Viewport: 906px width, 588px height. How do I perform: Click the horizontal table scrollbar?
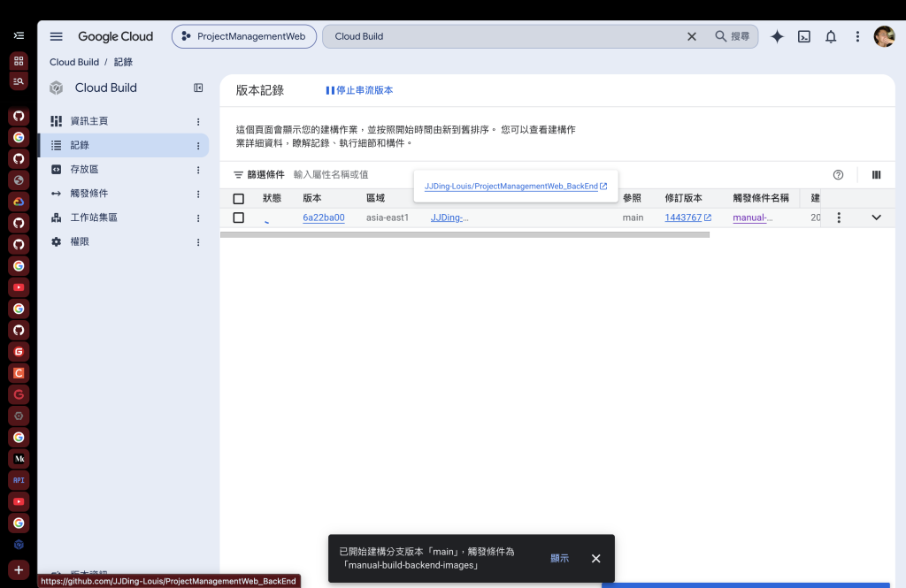465,234
